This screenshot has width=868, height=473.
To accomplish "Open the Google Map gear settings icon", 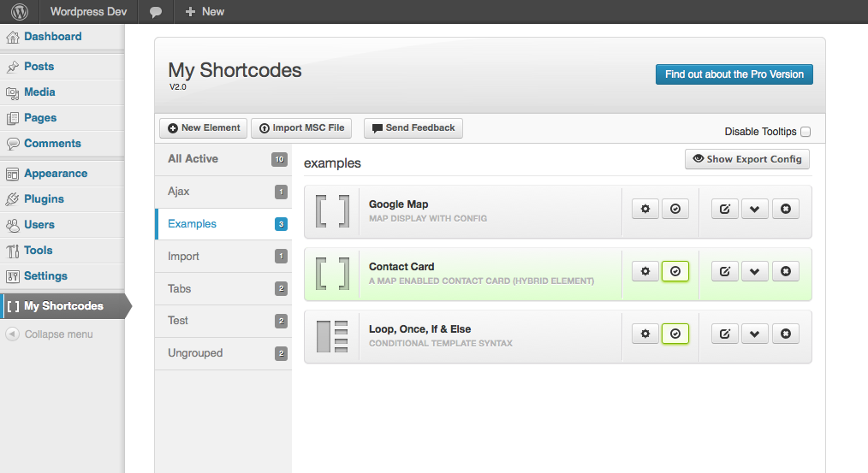I will tap(645, 209).
